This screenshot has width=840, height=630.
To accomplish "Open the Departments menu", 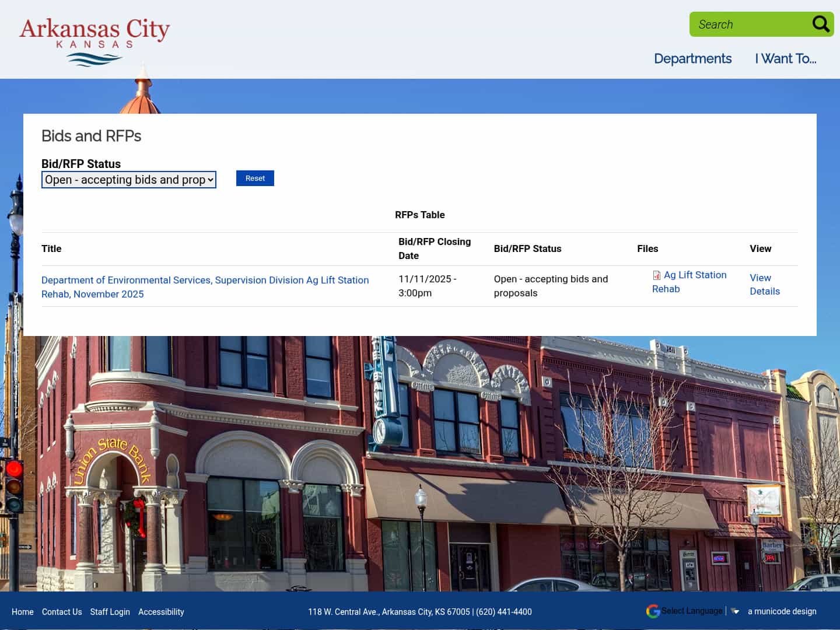I will tap(692, 58).
